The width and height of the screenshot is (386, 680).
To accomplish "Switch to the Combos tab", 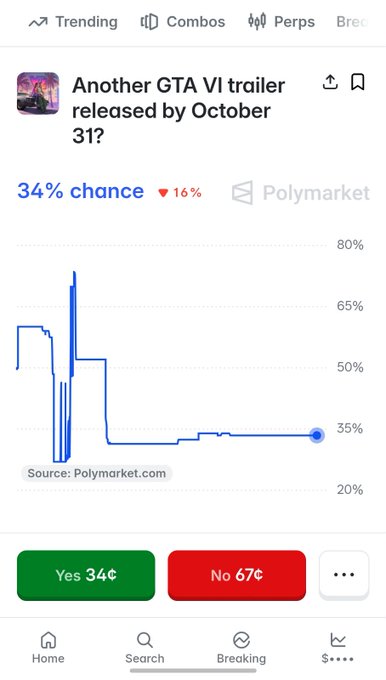I will click(x=183, y=22).
